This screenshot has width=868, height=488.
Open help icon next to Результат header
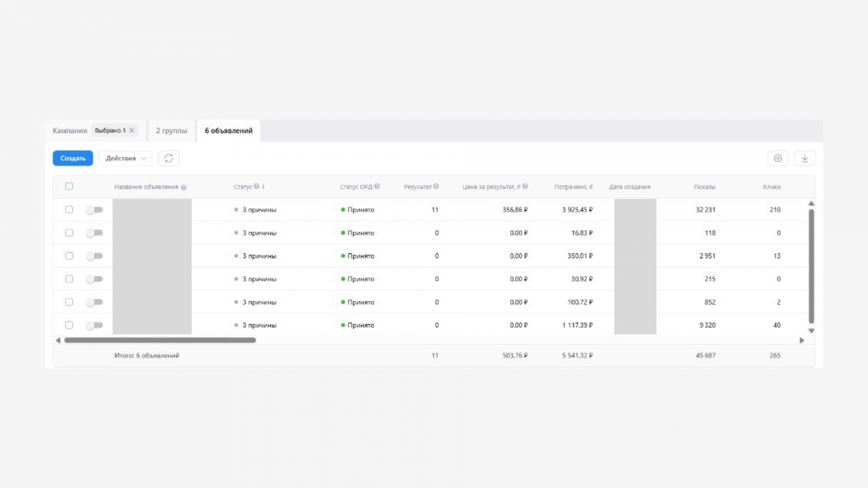(436, 186)
